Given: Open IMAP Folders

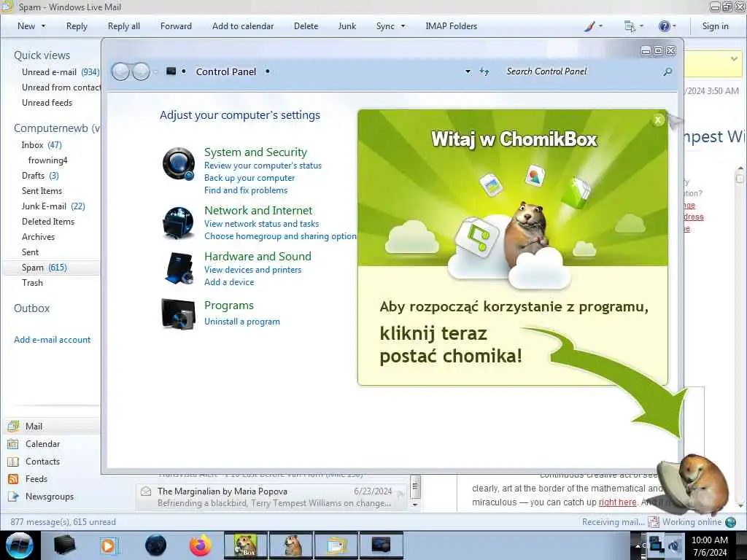Looking at the screenshot, I should [451, 26].
